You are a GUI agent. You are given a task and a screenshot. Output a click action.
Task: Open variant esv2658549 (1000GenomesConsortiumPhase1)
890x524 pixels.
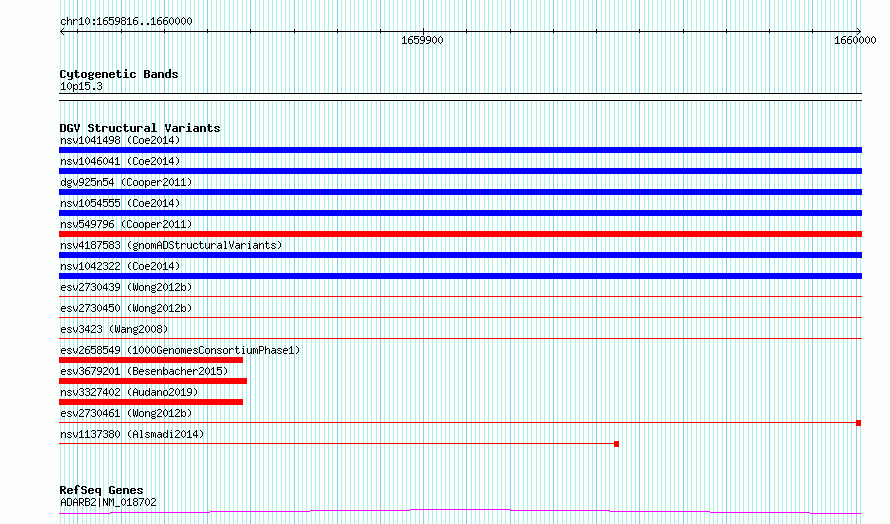(180, 350)
